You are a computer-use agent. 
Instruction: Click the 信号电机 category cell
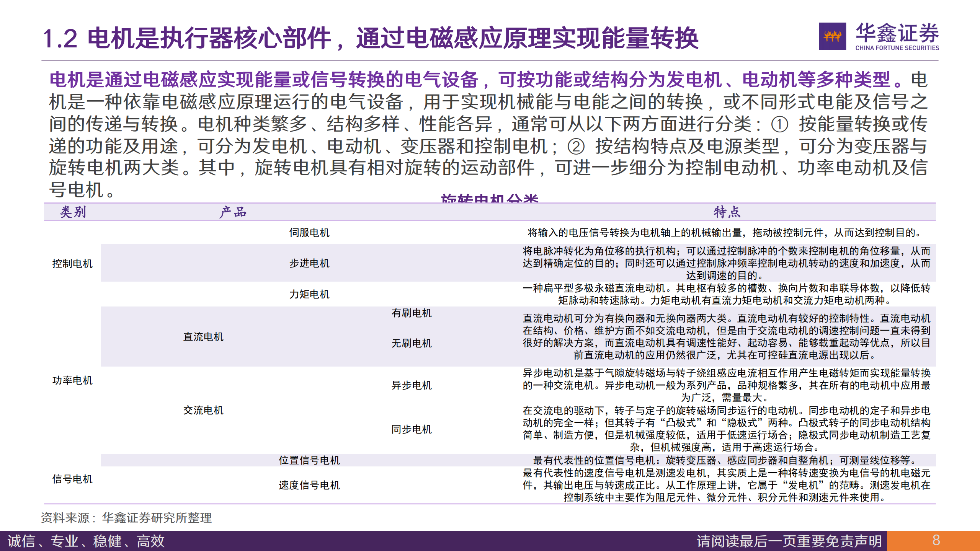[72, 479]
